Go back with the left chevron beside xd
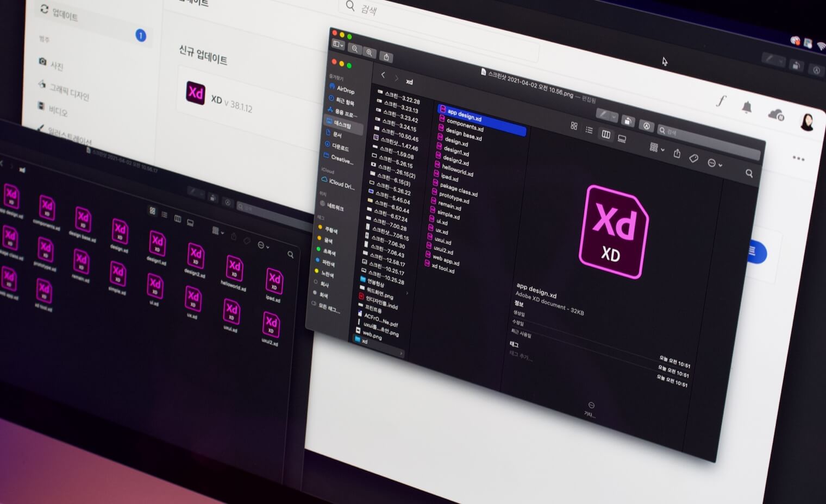This screenshot has height=504, width=826. (383, 75)
